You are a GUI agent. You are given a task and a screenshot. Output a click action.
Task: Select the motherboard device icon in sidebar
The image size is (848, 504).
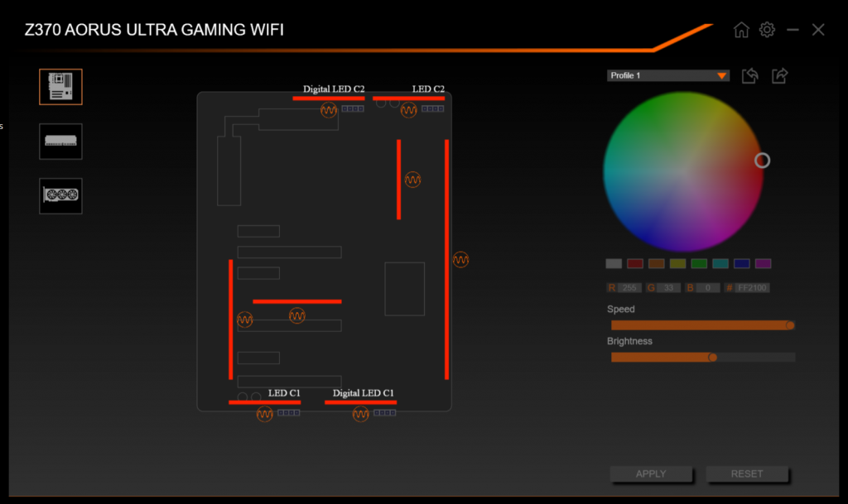pyautogui.click(x=60, y=86)
